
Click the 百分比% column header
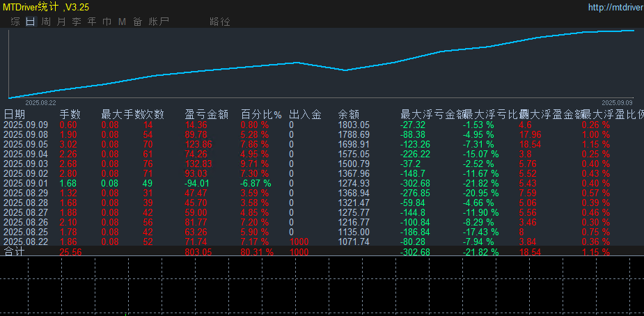click(261, 114)
